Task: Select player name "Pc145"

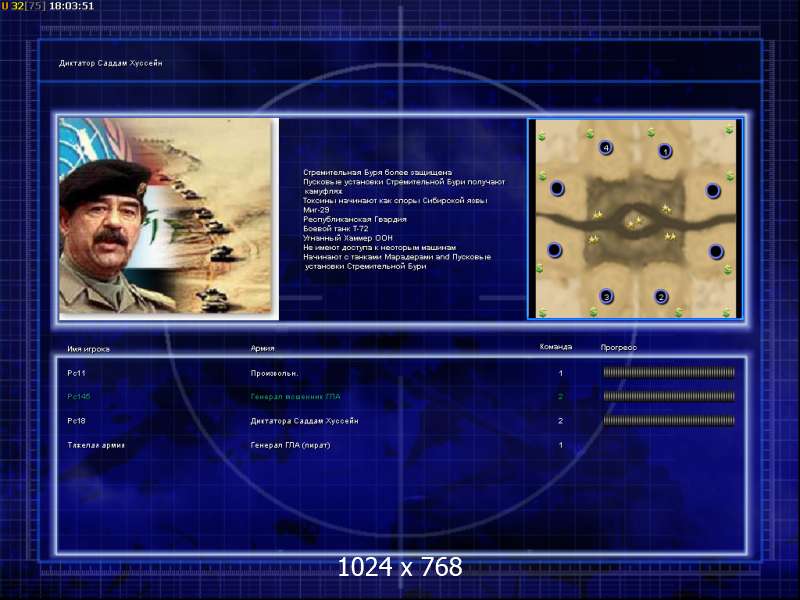Action: (79, 396)
